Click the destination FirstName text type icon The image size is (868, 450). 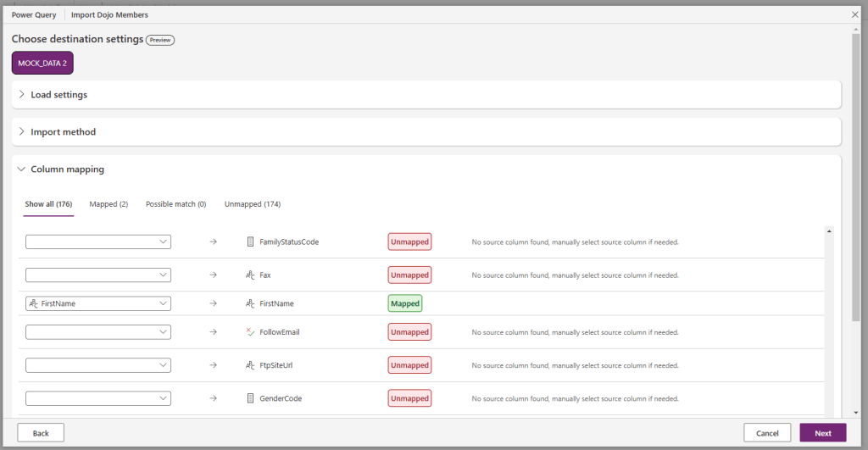tap(250, 303)
